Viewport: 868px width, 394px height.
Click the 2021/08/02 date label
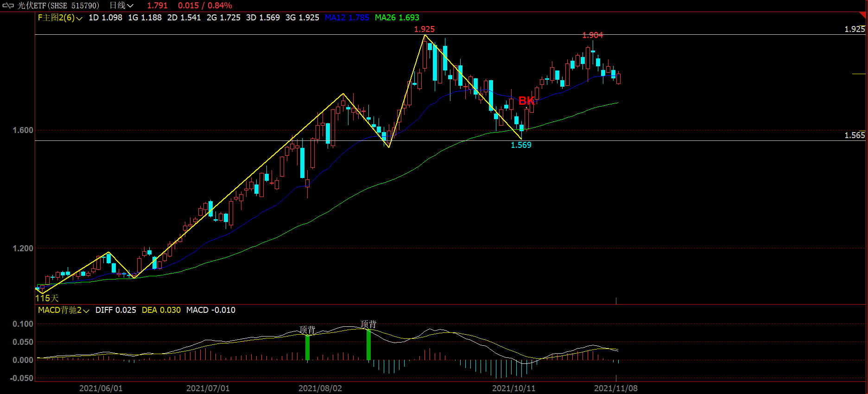pos(320,388)
